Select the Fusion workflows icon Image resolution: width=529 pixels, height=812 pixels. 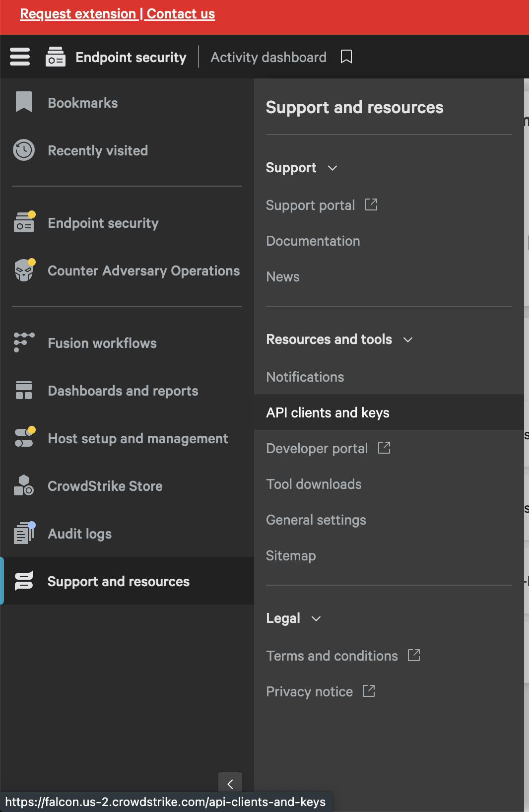[24, 342]
